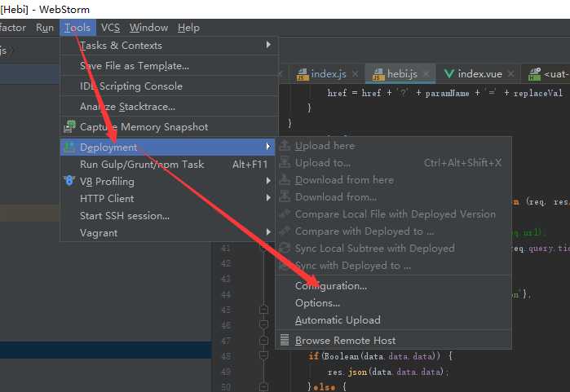Open the uat tab
The height and width of the screenshot is (392, 570).
[546, 74]
